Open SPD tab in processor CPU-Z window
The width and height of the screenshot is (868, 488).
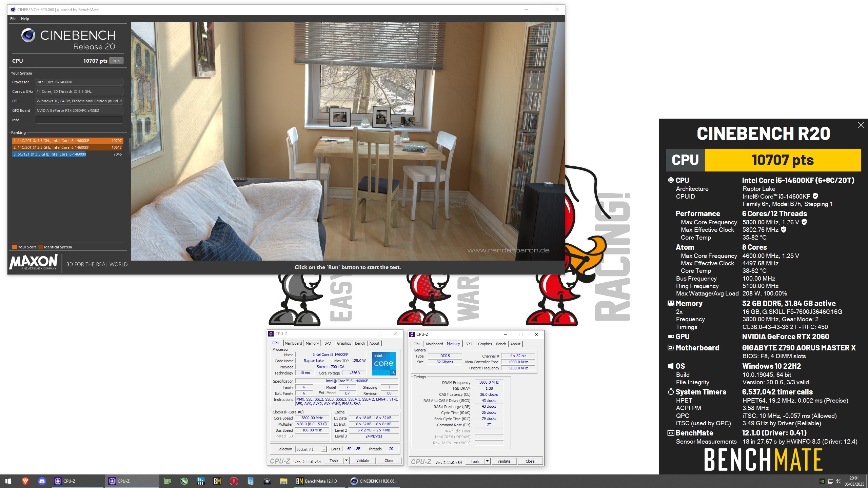tap(328, 343)
